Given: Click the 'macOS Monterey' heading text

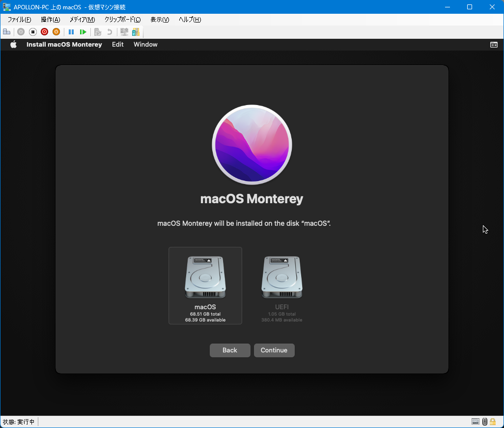Looking at the screenshot, I should [x=252, y=199].
